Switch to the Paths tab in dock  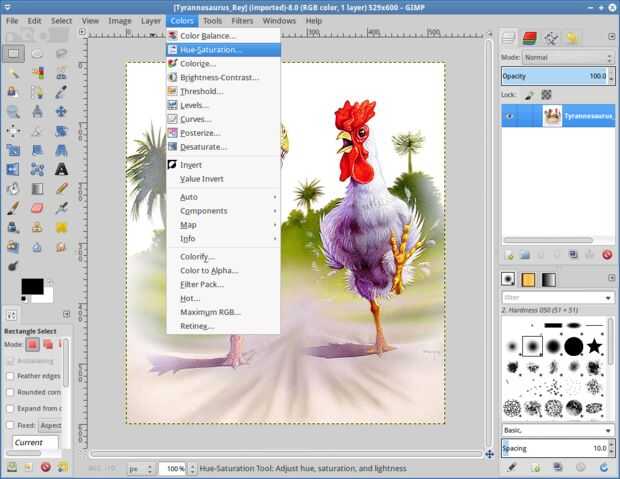coord(551,38)
